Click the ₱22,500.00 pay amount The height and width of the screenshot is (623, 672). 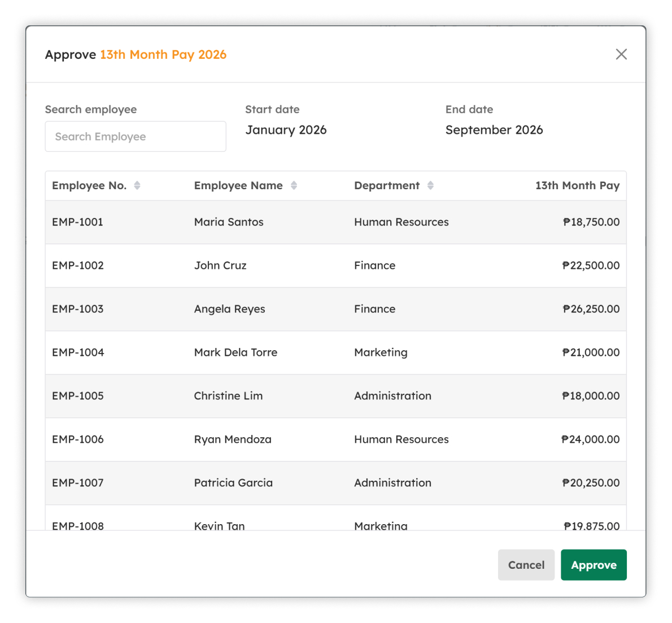591,265
